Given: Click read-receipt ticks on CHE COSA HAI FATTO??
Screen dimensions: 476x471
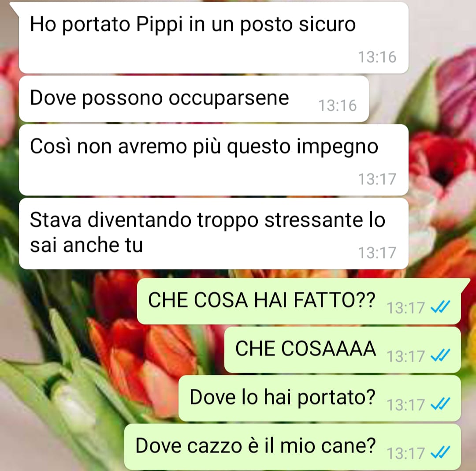Looking at the screenshot, I should point(440,307).
